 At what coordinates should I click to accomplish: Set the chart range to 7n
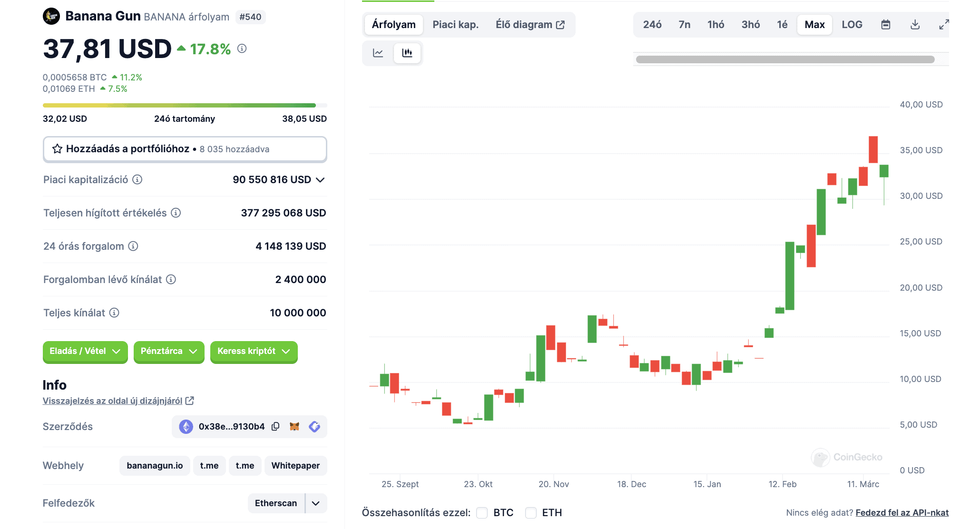pyautogui.click(x=685, y=25)
